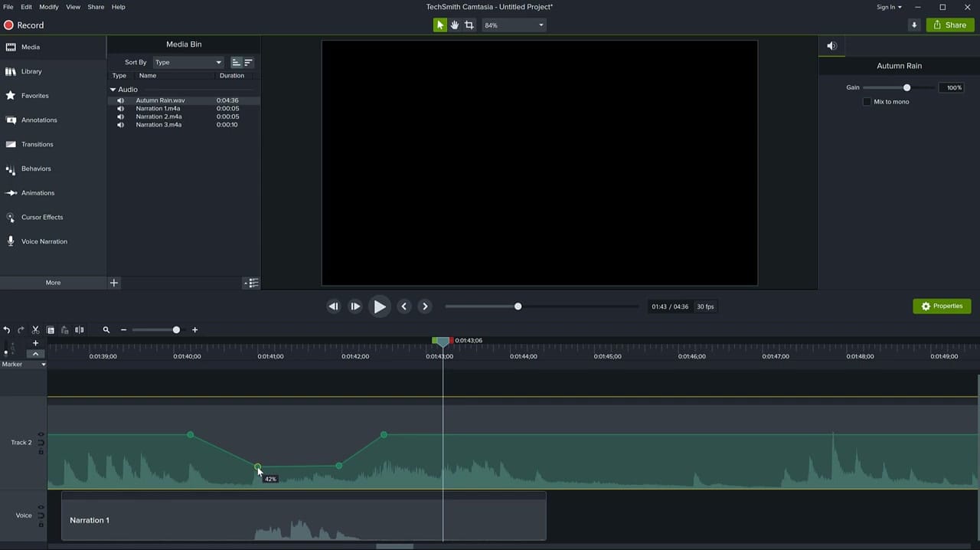Open the Share menu
Screen dimensions: 980x550
pyautogui.click(x=96, y=6)
